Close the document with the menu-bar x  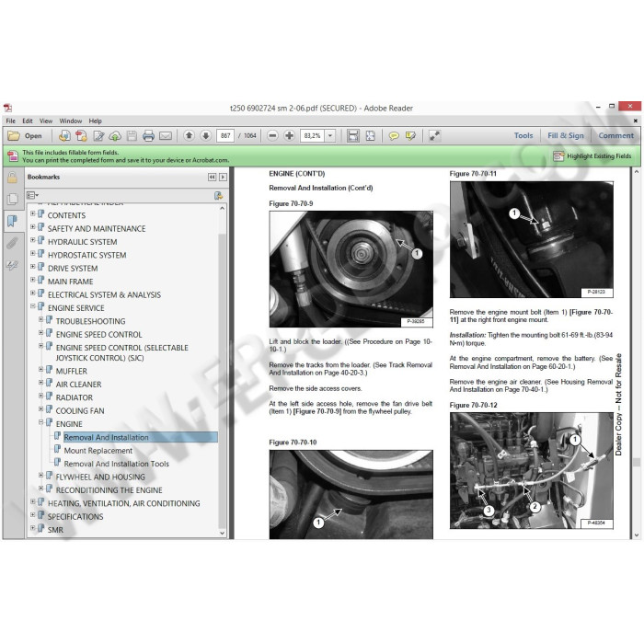(636, 121)
